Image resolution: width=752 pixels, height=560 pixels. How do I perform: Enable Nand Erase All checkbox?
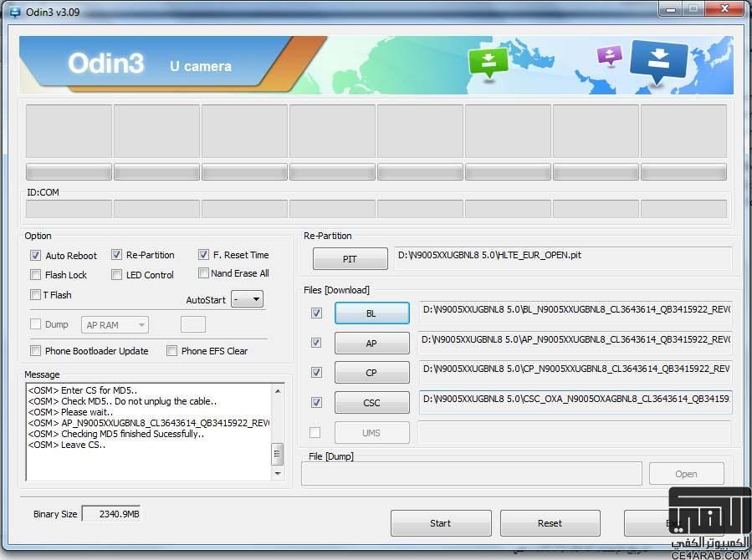click(203, 273)
